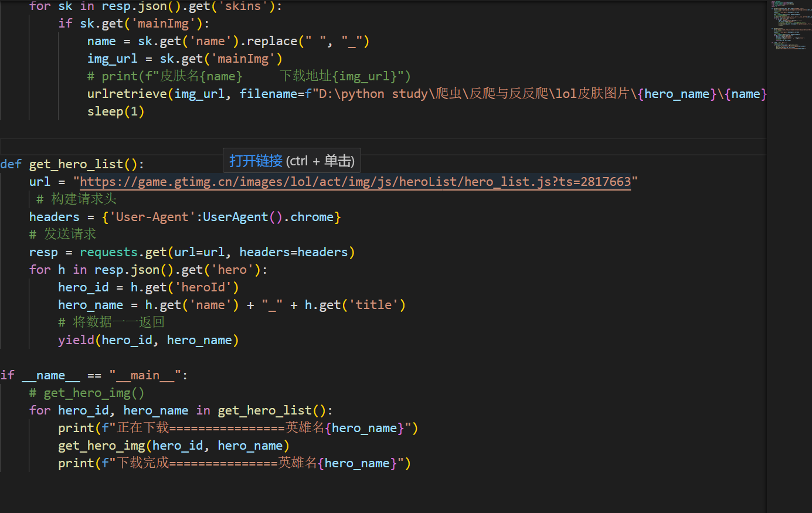The height and width of the screenshot is (513, 812).
Task: Click the '# get_hero_img()' comment
Action: 87,393
